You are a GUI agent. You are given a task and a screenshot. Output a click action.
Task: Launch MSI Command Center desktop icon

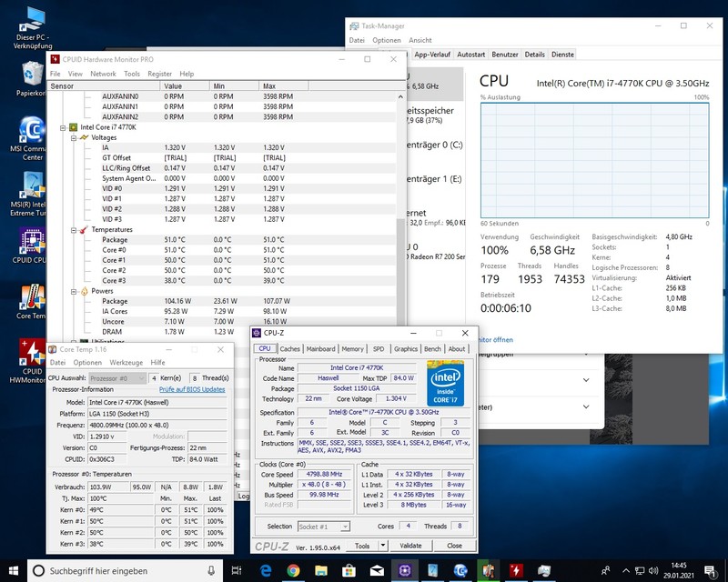pyautogui.click(x=32, y=138)
